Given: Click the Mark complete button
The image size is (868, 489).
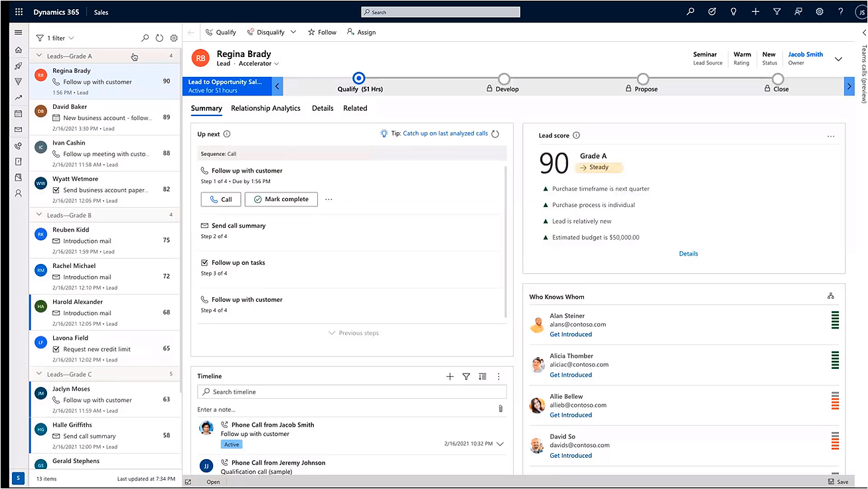Looking at the screenshot, I should (281, 199).
